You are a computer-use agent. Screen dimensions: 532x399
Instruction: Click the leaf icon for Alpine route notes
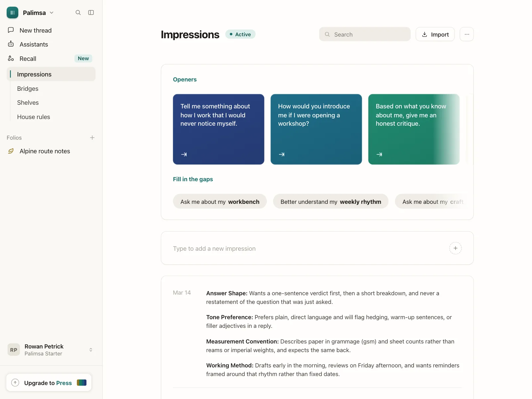(11, 151)
